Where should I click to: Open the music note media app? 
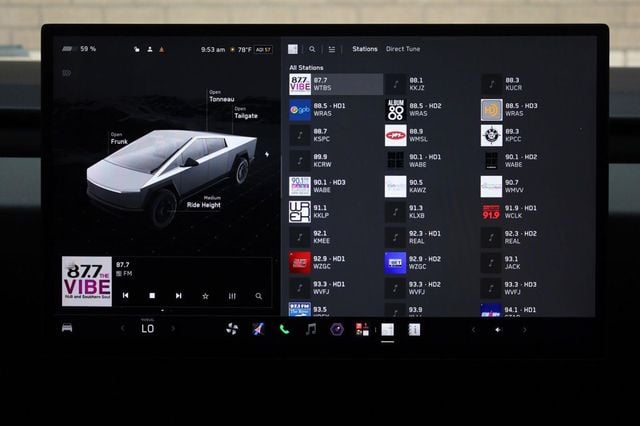click(x=311, y=329)
